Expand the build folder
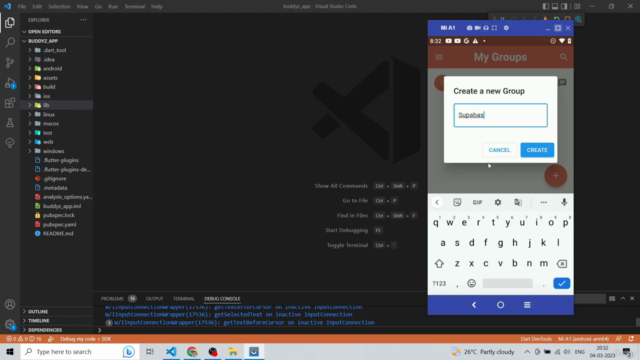The width and height of the screenshot is (640, 360). (x=57, y=87)
